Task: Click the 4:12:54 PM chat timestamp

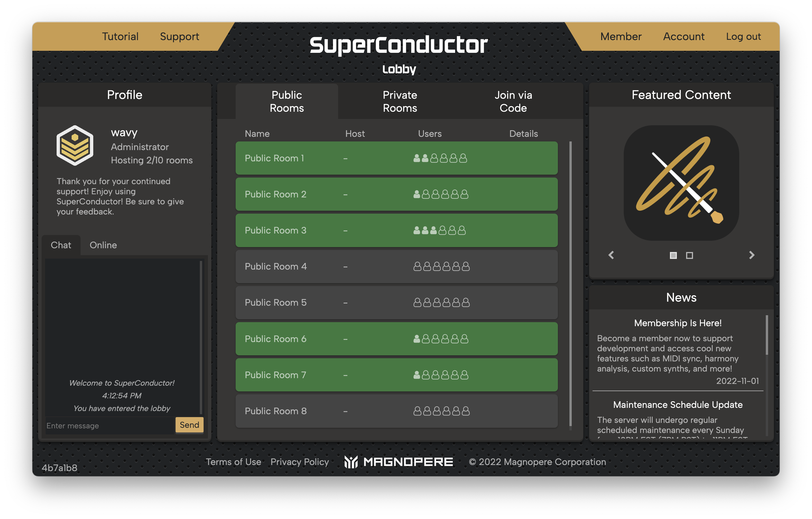Action: [x=122, y=396]
